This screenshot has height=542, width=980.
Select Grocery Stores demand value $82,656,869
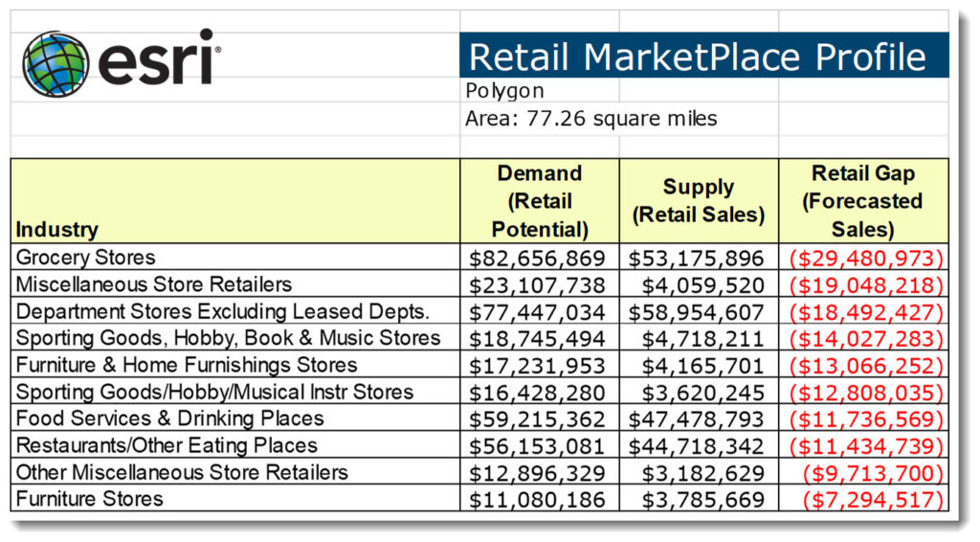click(537, 259)
